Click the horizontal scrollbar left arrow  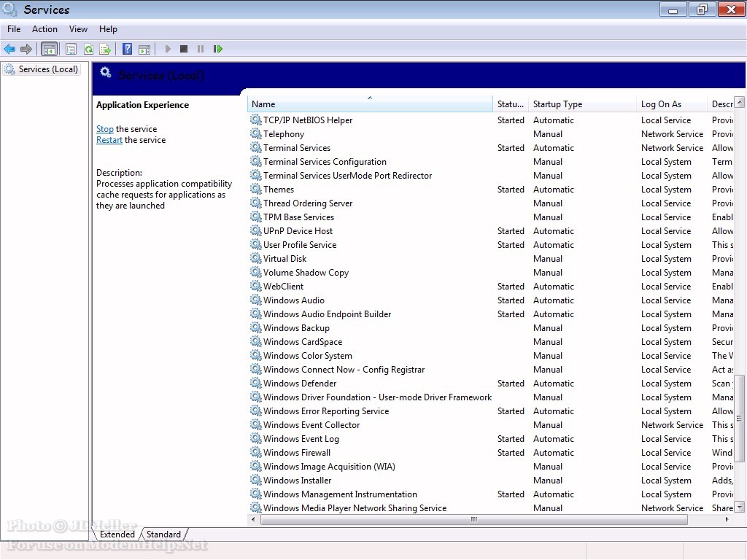(253, 519)
